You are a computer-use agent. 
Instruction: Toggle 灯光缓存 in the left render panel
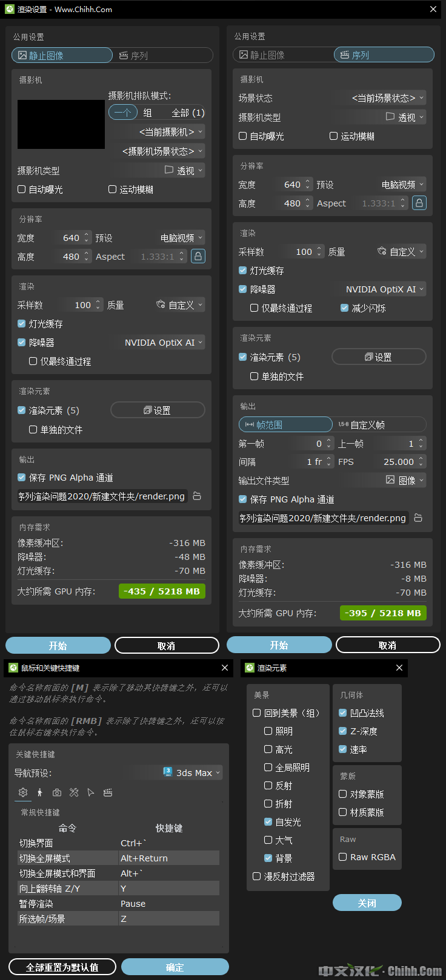[x=22, y=324]
